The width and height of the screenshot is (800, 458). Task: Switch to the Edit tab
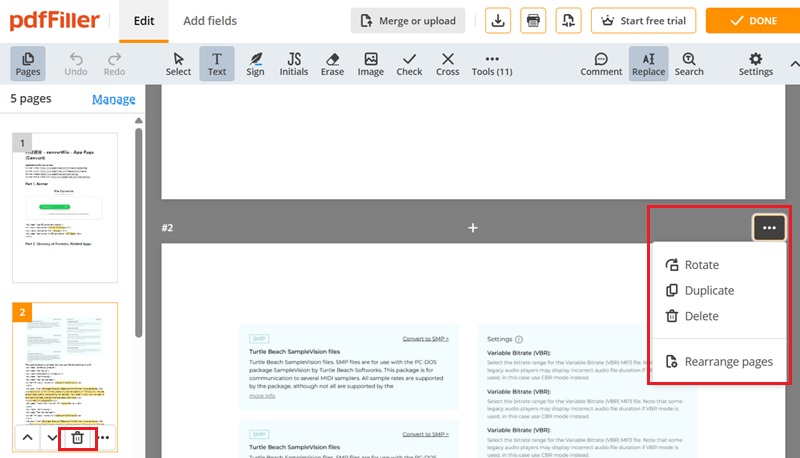144,21
